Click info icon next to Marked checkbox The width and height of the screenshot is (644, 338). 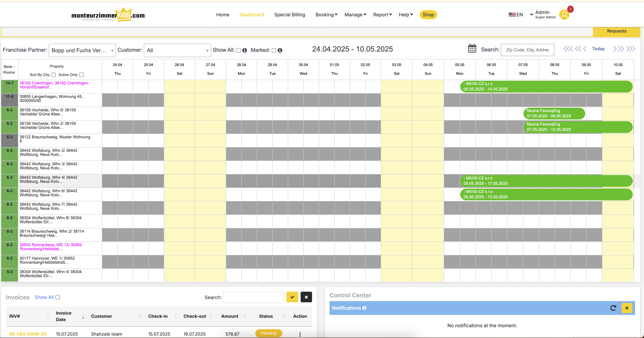(x=280, y=50)
